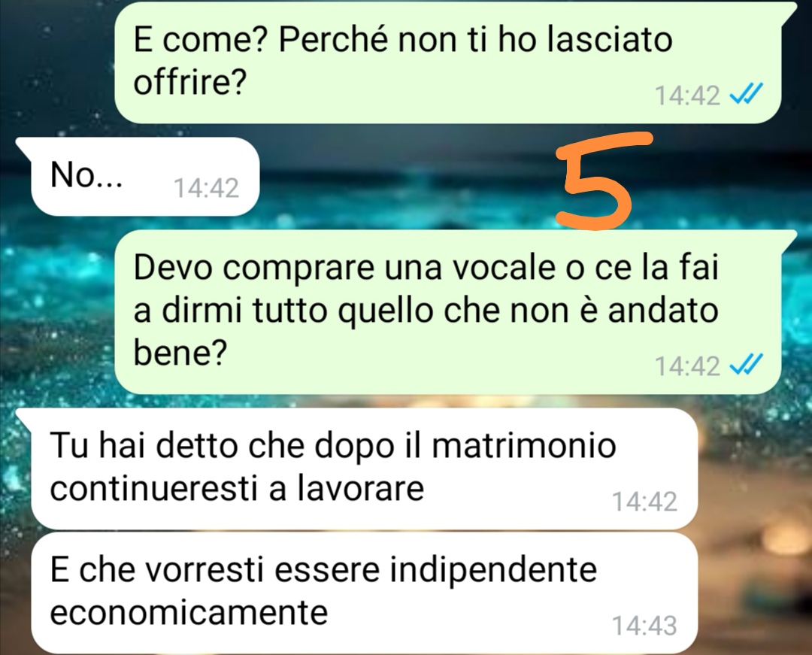This screenshot has width=812, height=655.
Task: Click the word "matrimonio" in the chat
Action: point(524,445)
